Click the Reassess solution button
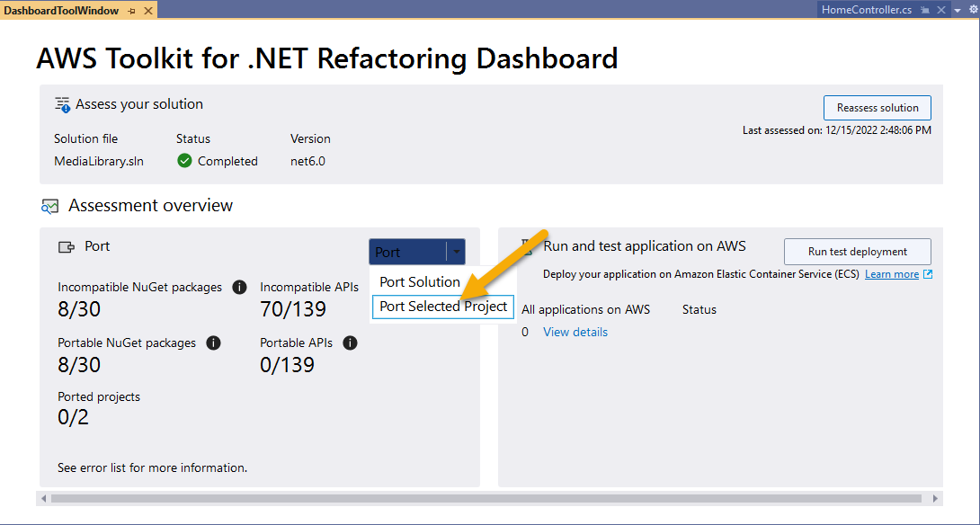 [877, 108]
